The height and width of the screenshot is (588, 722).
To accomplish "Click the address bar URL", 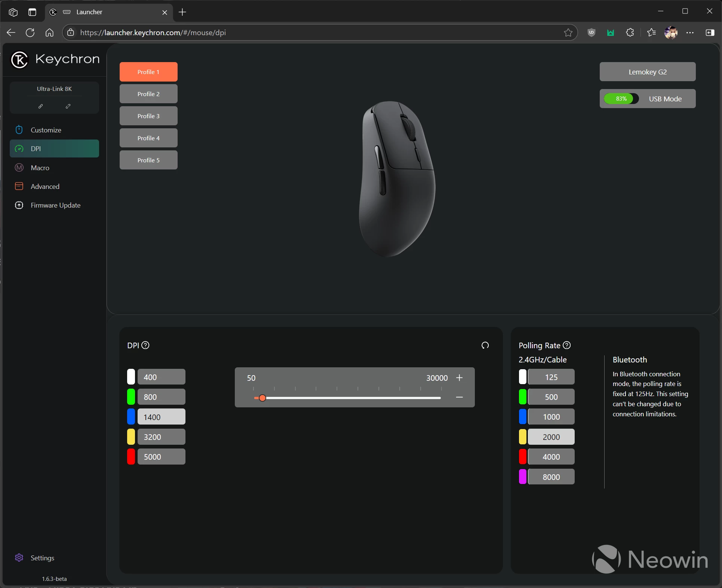I will (x=153, y=33).
